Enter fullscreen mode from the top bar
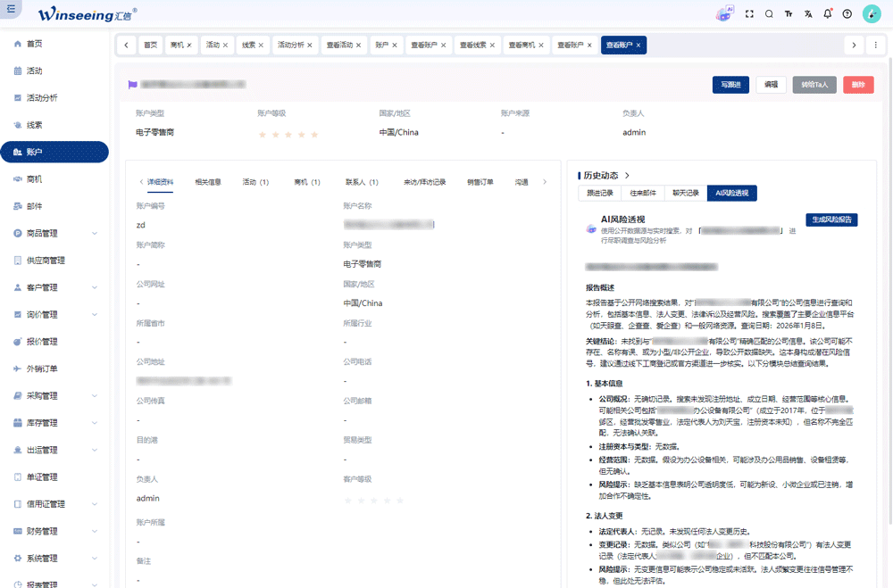 tap(749, 14)
